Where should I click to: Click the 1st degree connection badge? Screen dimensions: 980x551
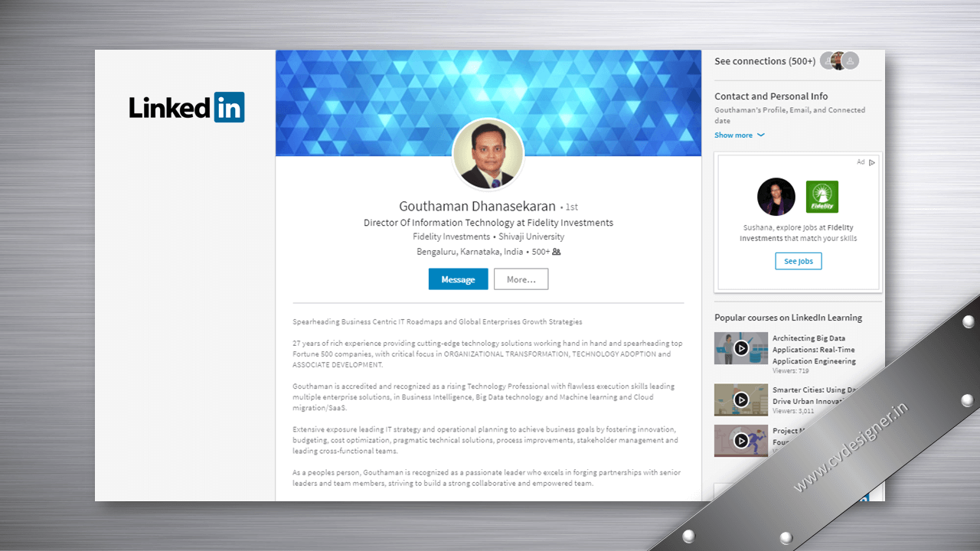tap(571, 207)
